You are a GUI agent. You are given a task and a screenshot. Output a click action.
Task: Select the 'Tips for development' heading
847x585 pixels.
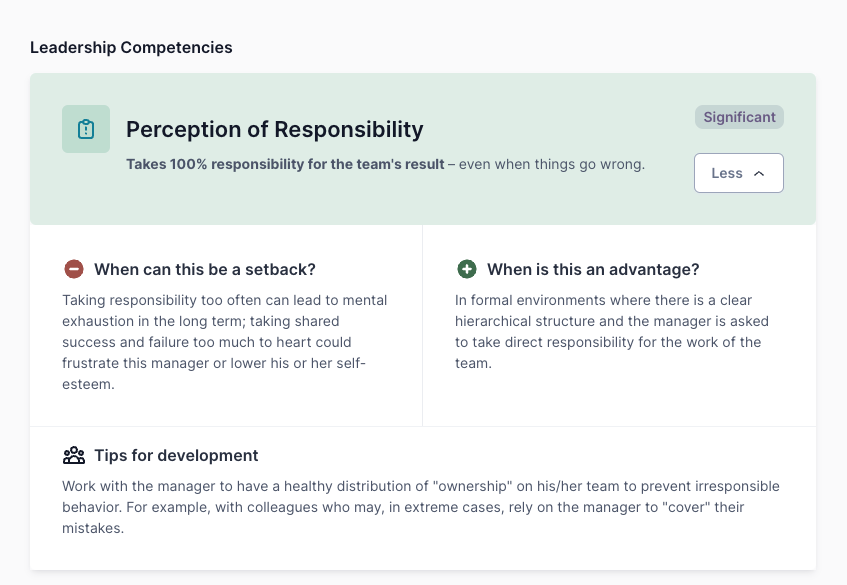tap(176, 455)
